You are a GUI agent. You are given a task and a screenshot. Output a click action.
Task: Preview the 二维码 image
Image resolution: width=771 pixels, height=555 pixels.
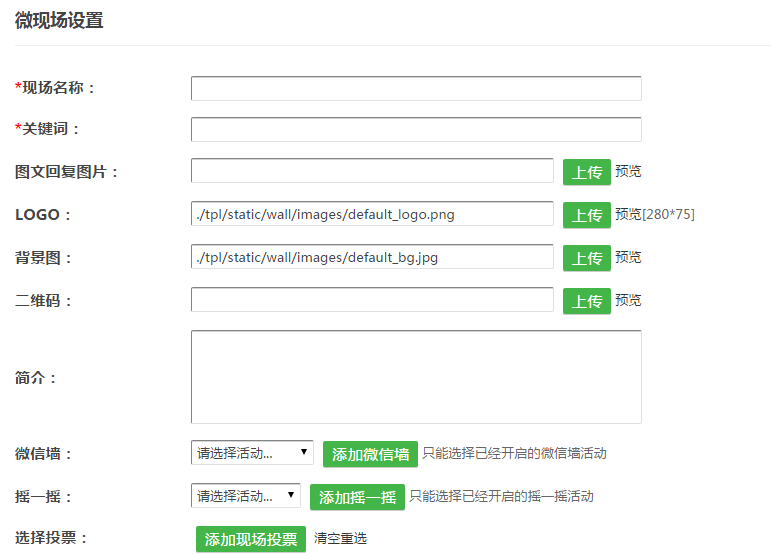click(628, 300)
